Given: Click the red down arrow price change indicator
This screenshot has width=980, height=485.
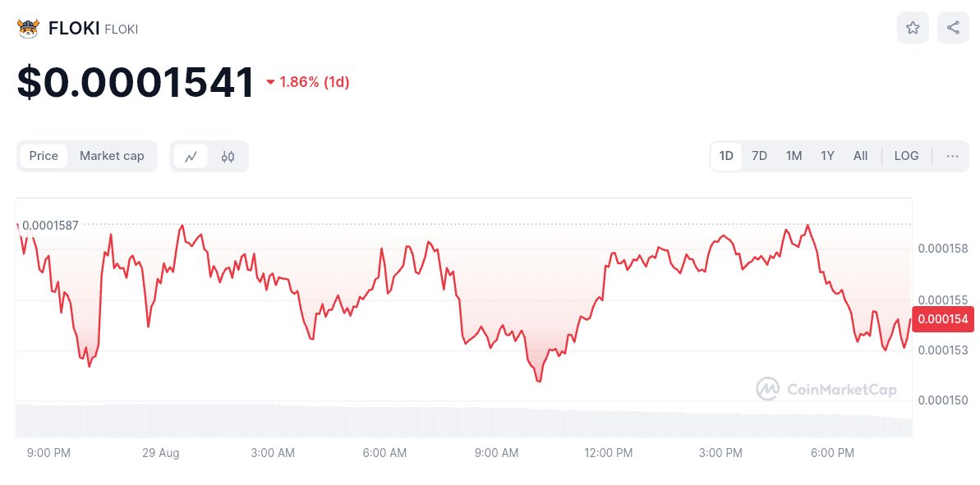Looking at the screenshot, I should (270, 82).
